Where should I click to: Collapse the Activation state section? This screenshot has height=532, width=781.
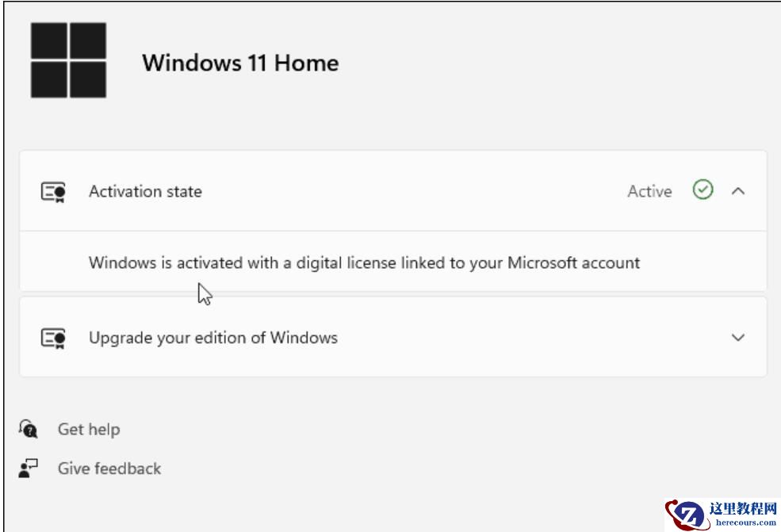pos(737,190)
